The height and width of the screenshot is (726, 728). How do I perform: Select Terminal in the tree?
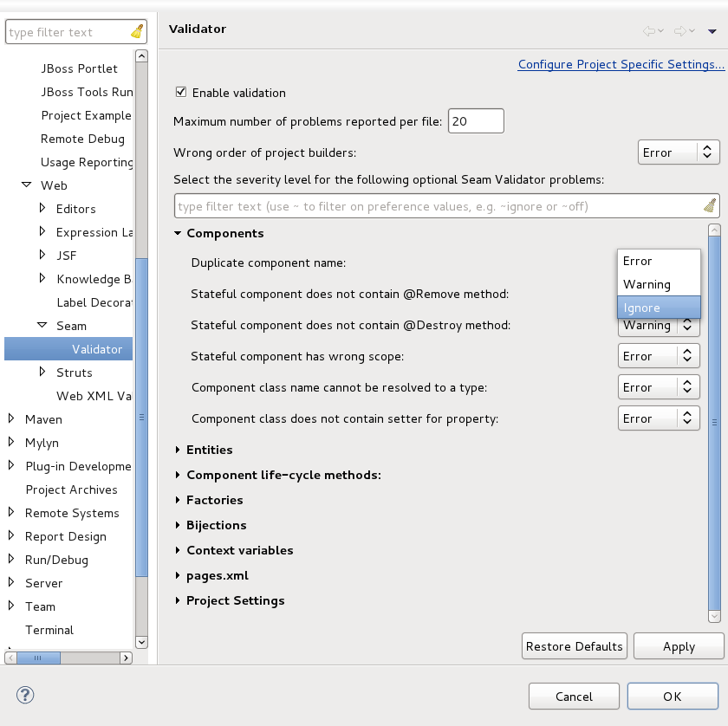(49, 630)
